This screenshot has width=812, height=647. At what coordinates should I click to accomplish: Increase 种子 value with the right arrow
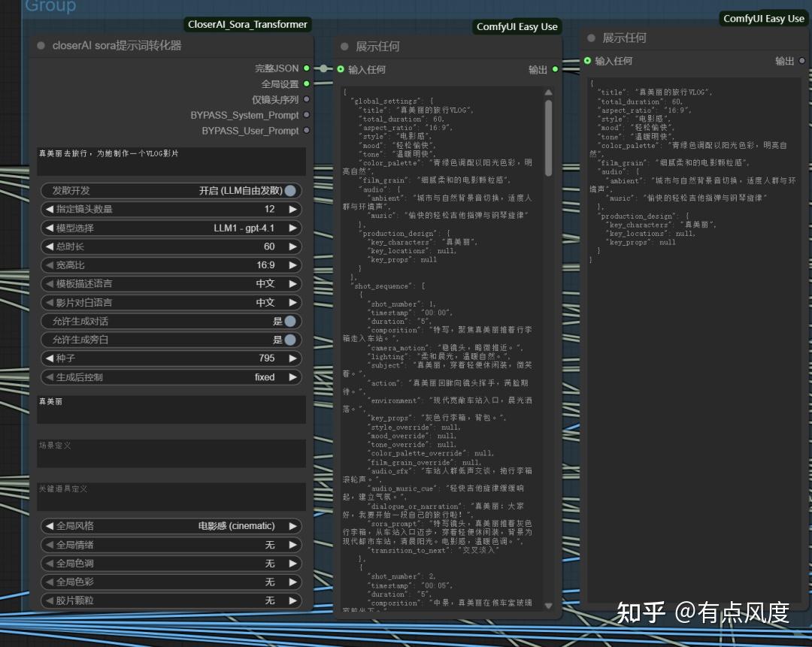pyautogui.click(x=293, y=358)
